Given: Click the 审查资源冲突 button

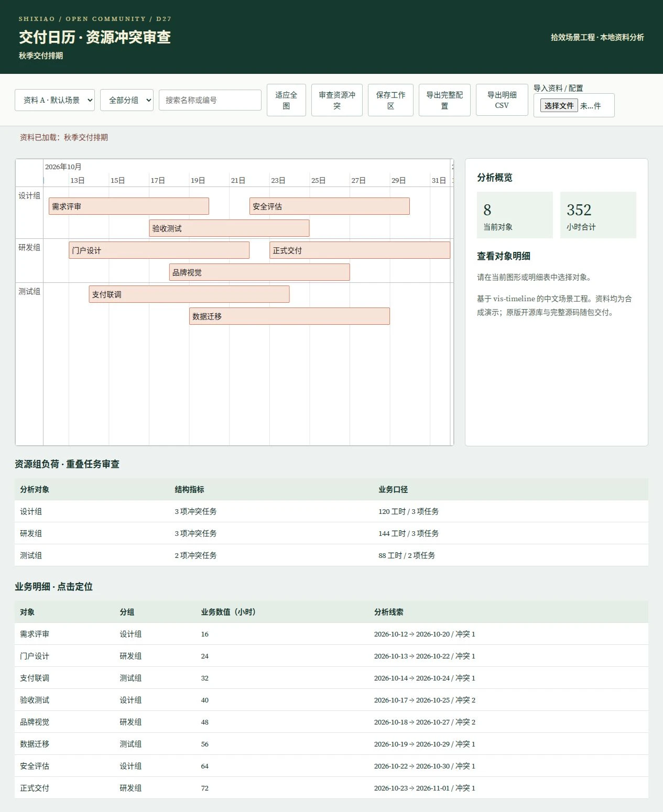Looking at the screenshot, I should [x=337, y=100].
